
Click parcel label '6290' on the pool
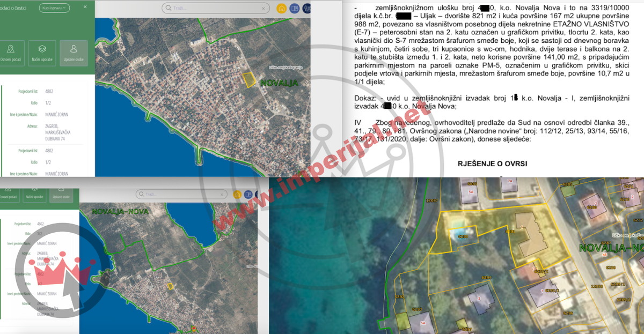tap(463, 236)
